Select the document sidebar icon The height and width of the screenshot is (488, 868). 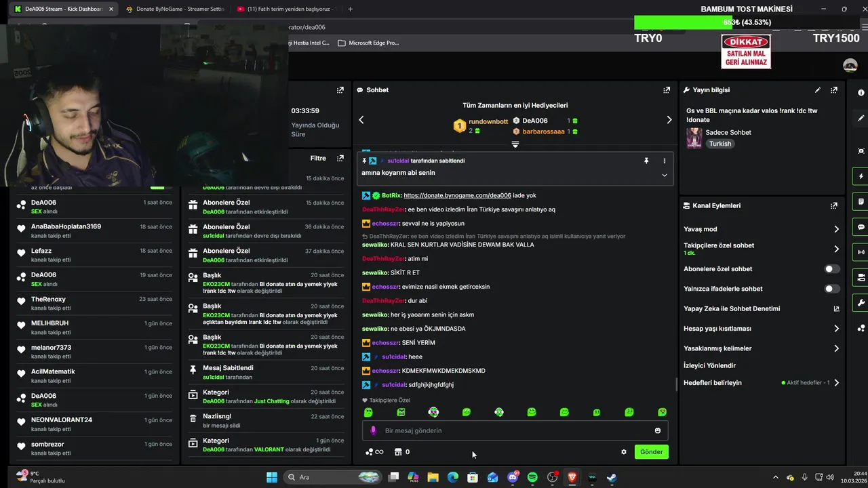[x=861, y=201]
